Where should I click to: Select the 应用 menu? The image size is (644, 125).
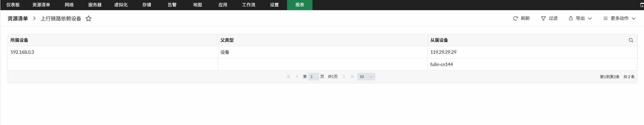pos(223,5)
